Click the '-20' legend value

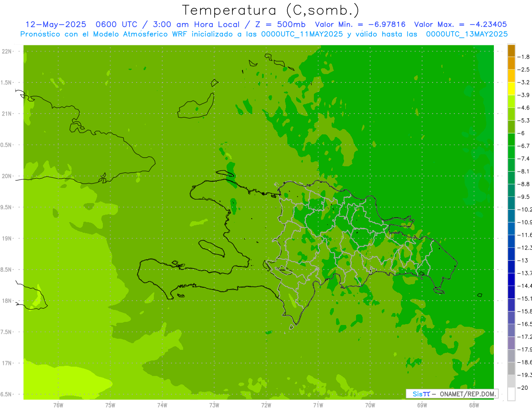pos(523,388)
